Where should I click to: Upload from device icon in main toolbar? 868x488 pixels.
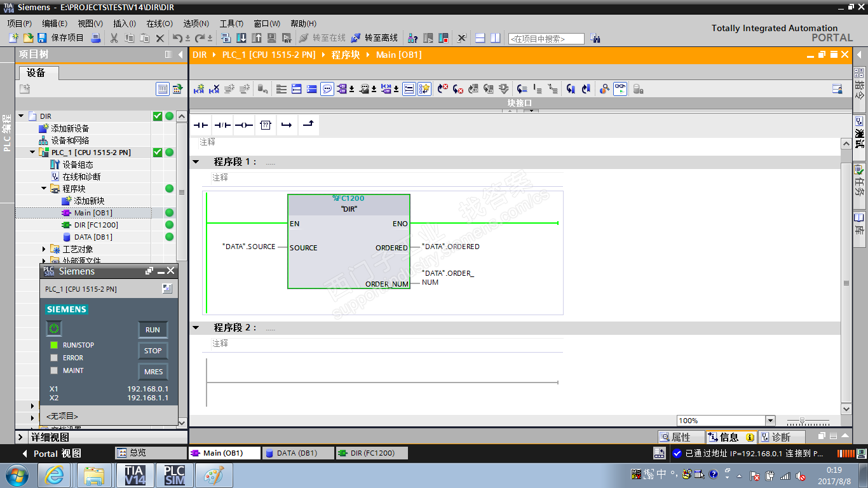click(257, 38)
